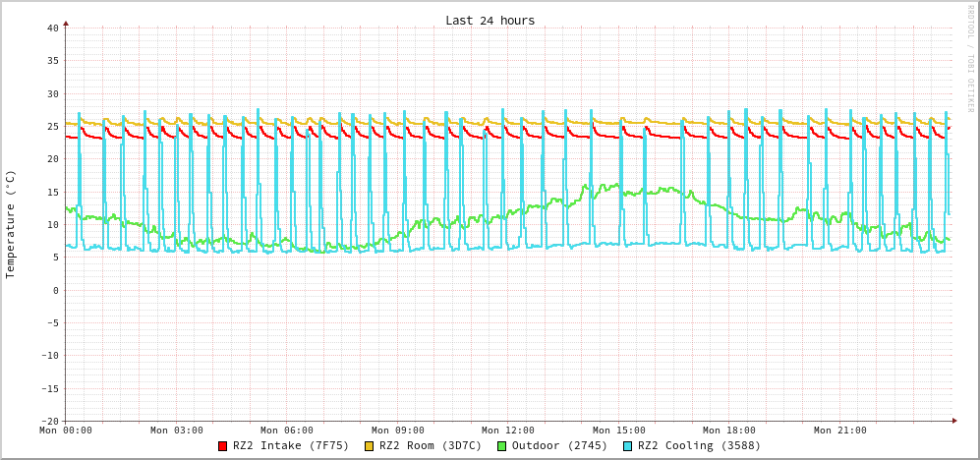Click the 'Mon 18:00' time axis label
The height and width of the screenshot is (460, 980).
(x=729, y=430)
